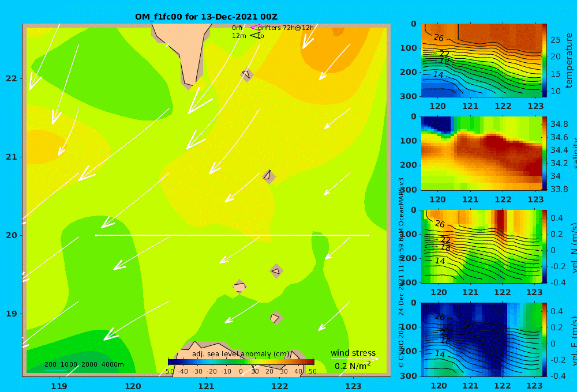Click the '22' latitude tick on main map
Viewport: 577px width, 392px height.
point(12,78)
